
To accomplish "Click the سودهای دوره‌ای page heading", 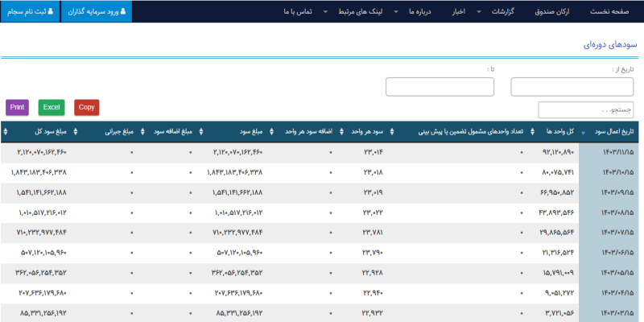I will click(x=610, y=45).
